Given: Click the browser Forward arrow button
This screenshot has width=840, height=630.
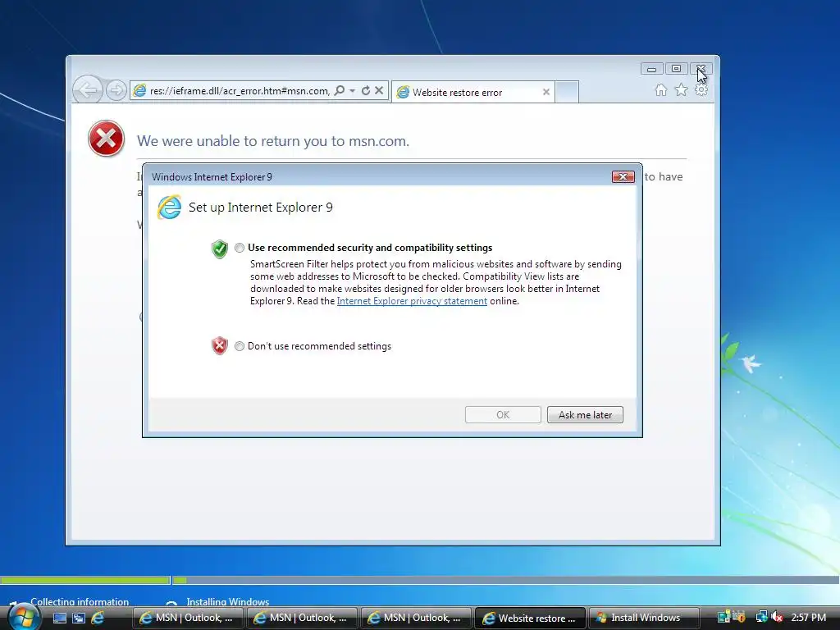Looking at the screenshot, I should [x=116, y=90].
